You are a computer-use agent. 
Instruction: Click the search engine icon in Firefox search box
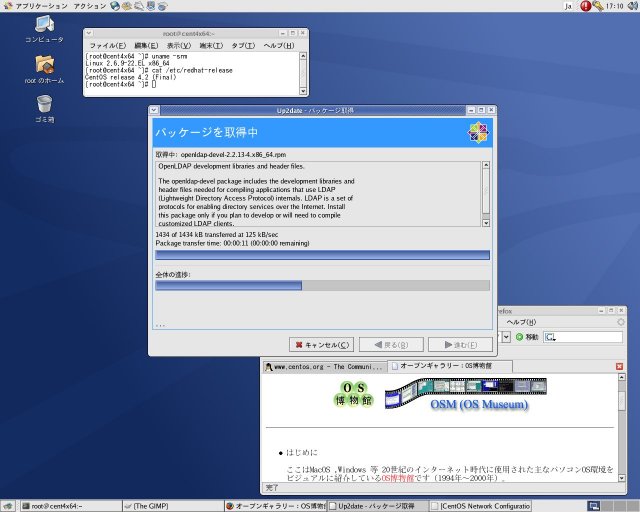(x=550, y=337)
